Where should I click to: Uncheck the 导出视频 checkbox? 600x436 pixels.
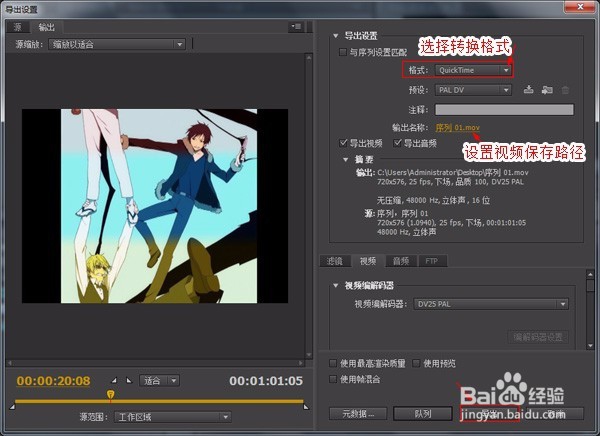[343, 143]
